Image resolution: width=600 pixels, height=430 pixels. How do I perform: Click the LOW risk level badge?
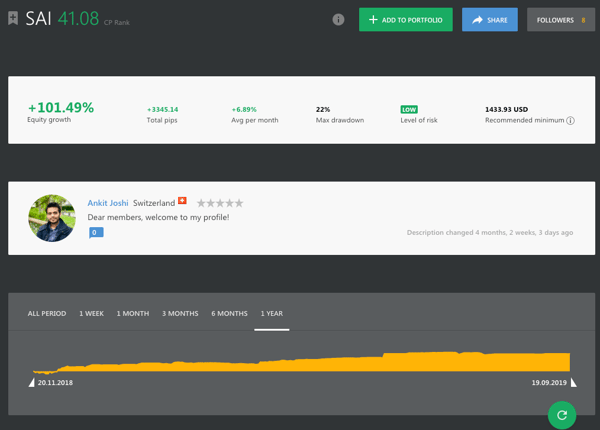point(409,109)
